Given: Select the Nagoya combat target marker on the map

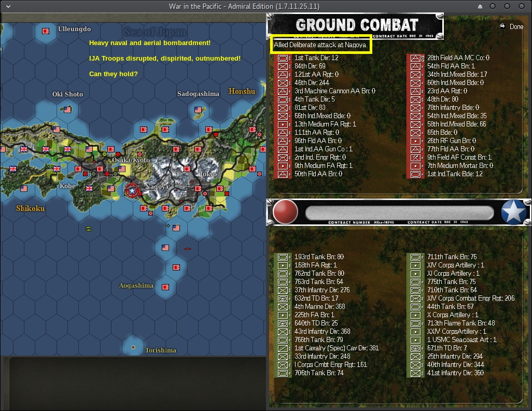Looking at the screenshot, I should [132, 191].
